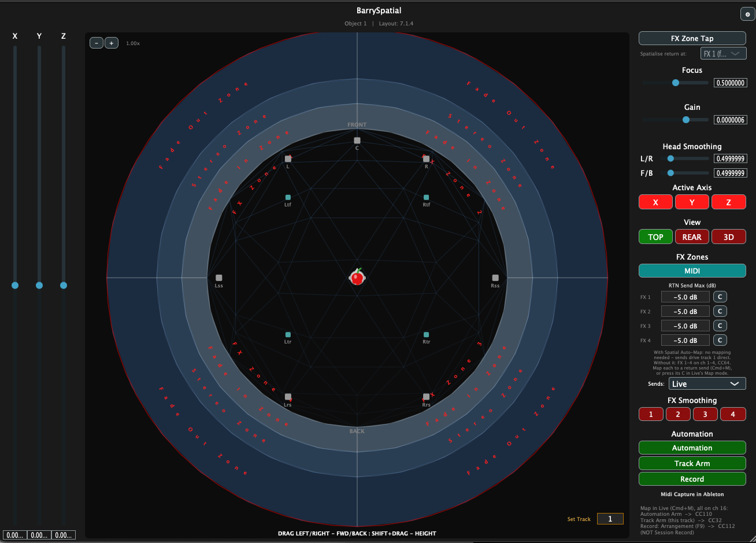The width and height of the screenshot is (756, 543).
Task: Switch to REAR view
Action: 692,237
